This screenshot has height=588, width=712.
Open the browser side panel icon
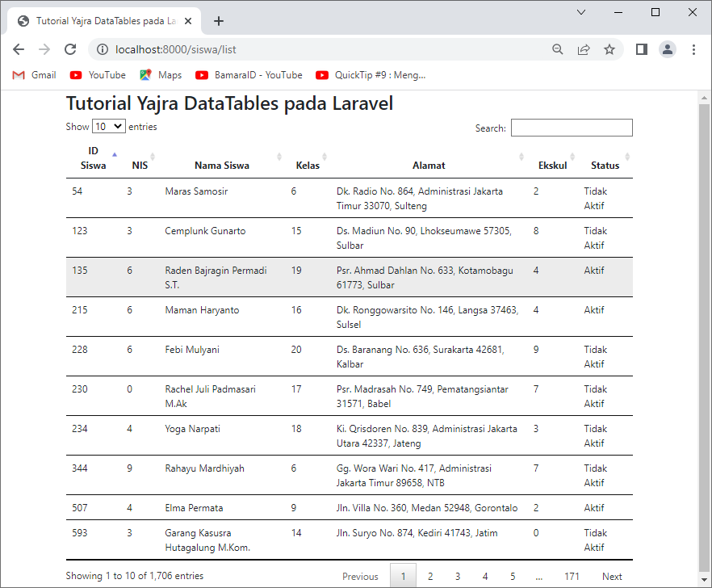641,49
